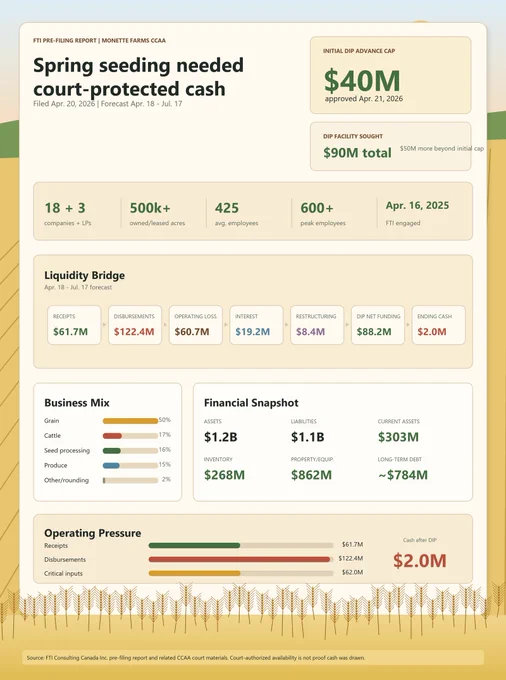Select the '$90M total' DIP facility value
The image size is (506, 680).
coord(357,153)
